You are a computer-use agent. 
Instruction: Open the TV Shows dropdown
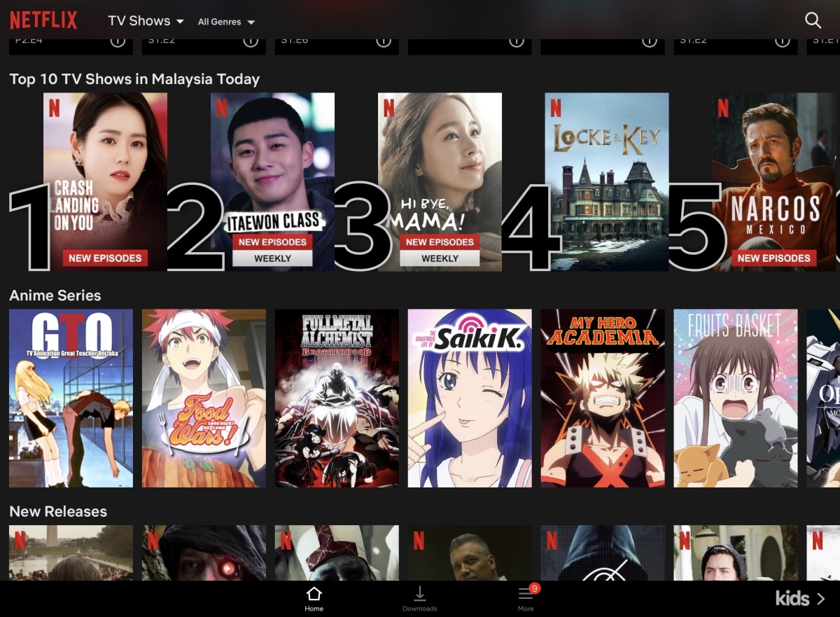coord(145,20)
